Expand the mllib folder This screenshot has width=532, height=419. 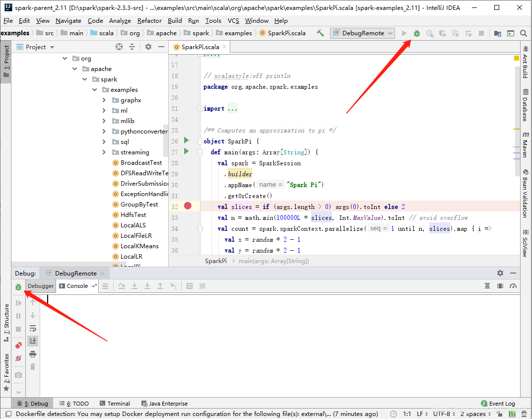coord(104,121)
